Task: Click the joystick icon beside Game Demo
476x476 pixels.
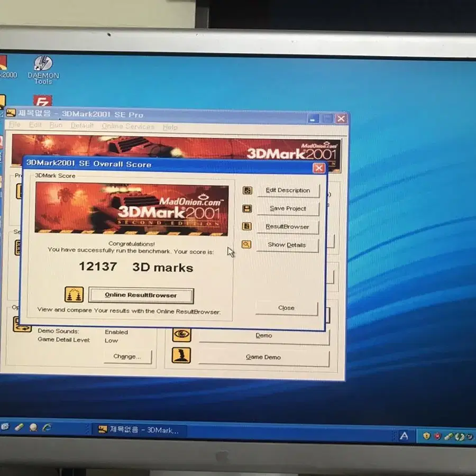Action: tap(181, 355)
